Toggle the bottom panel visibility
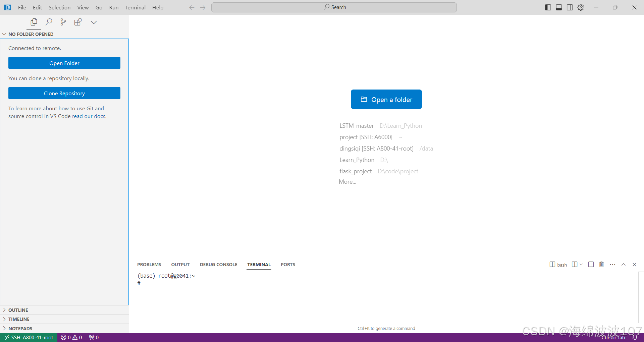 [559, 7]
